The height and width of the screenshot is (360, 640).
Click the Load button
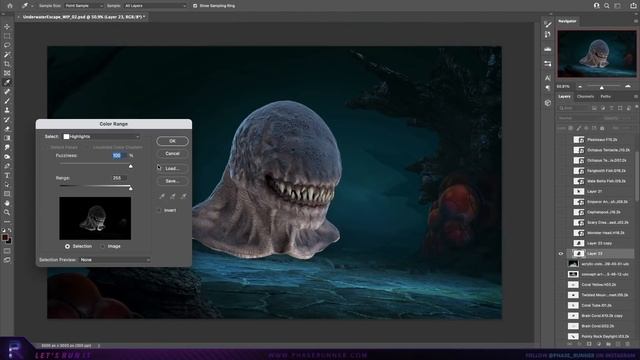(172, 168)
